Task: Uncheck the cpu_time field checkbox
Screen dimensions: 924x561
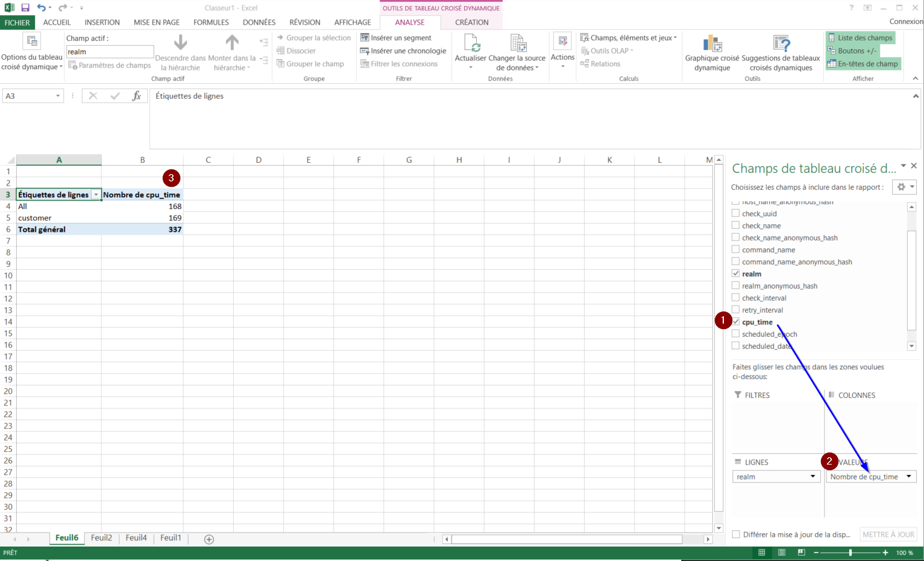Action: [735, 322]
